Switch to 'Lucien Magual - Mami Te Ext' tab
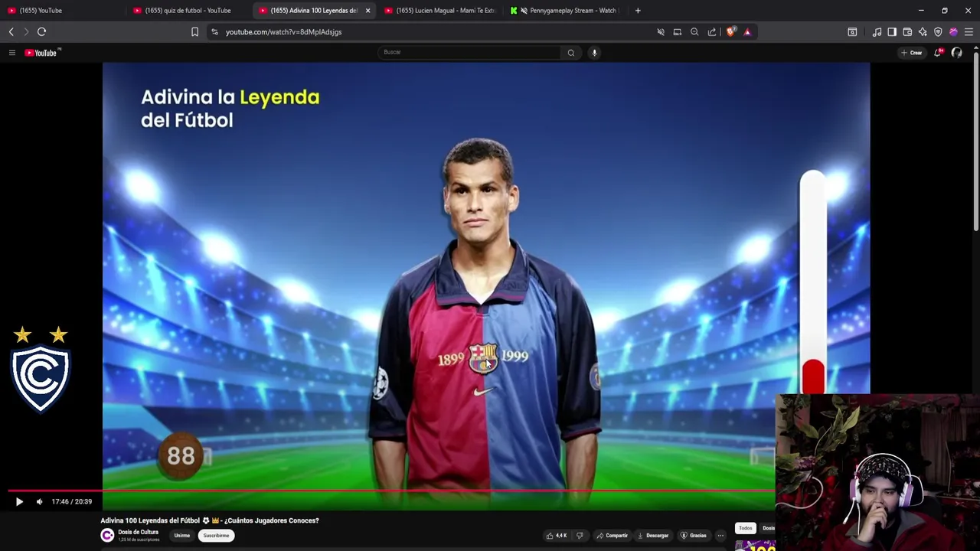Screen dimensions: 980x551 [x=440, y=11]
